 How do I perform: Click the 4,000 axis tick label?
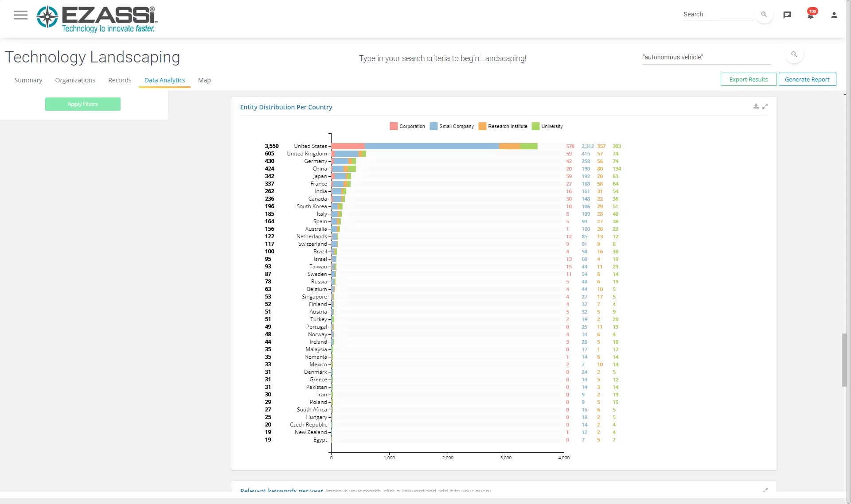pyautogui.click(x=564, y=458)
